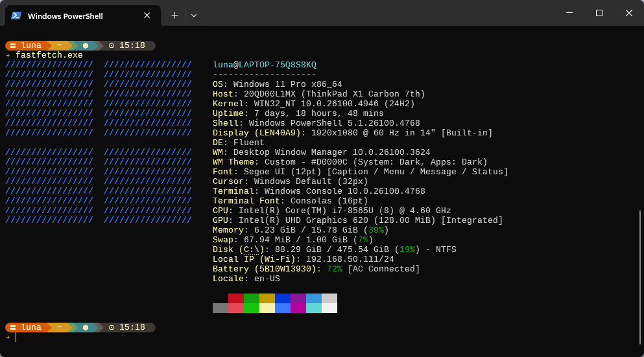The width and height of the screenshot is (644, 357).
Task: Click the GPU UHD Graphics 620 line
Action: click(358, 220)
